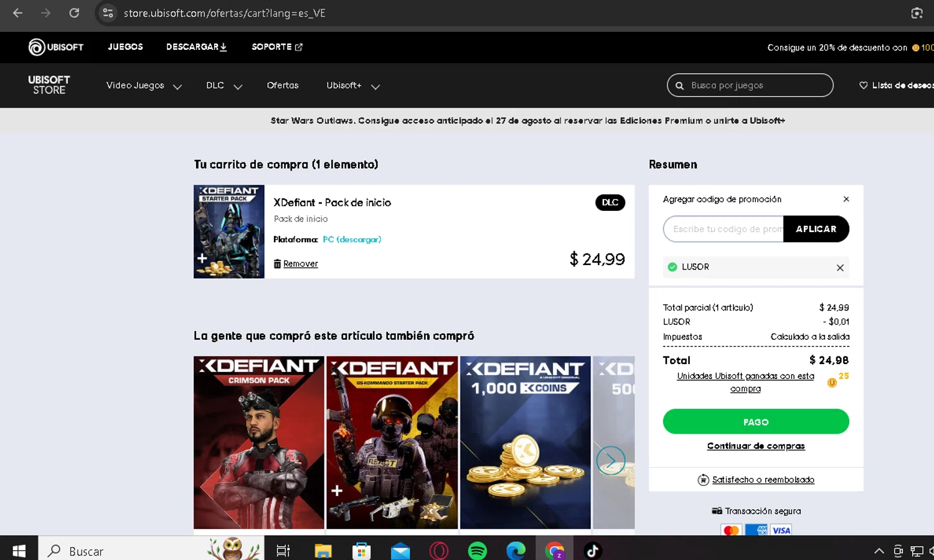Open TikTok from taskbar
Screen dimensions: 934x560
click(593, 551)
